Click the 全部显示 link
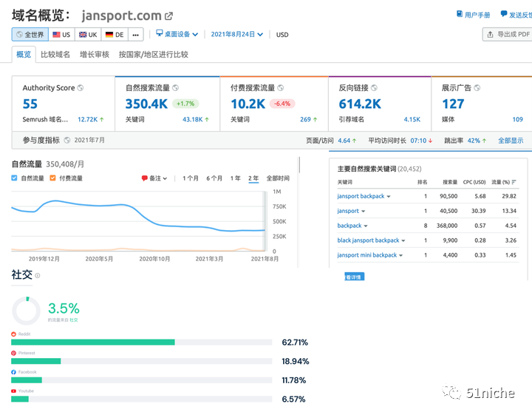 coord(511,141)
